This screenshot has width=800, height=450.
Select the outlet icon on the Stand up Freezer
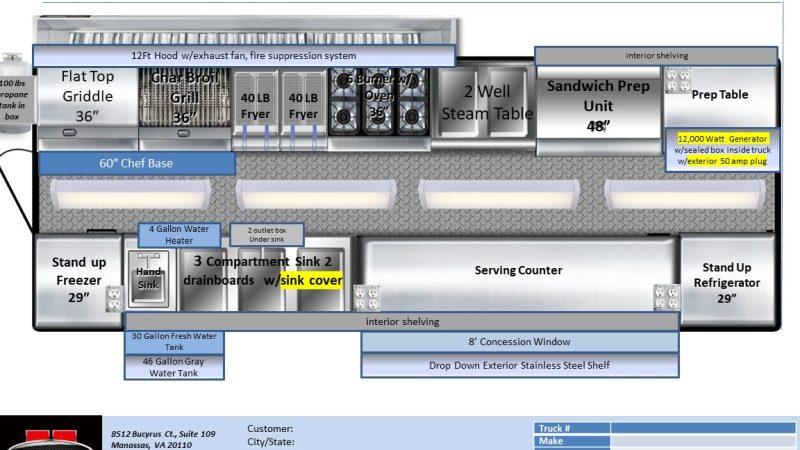click(x=114, y=298)
